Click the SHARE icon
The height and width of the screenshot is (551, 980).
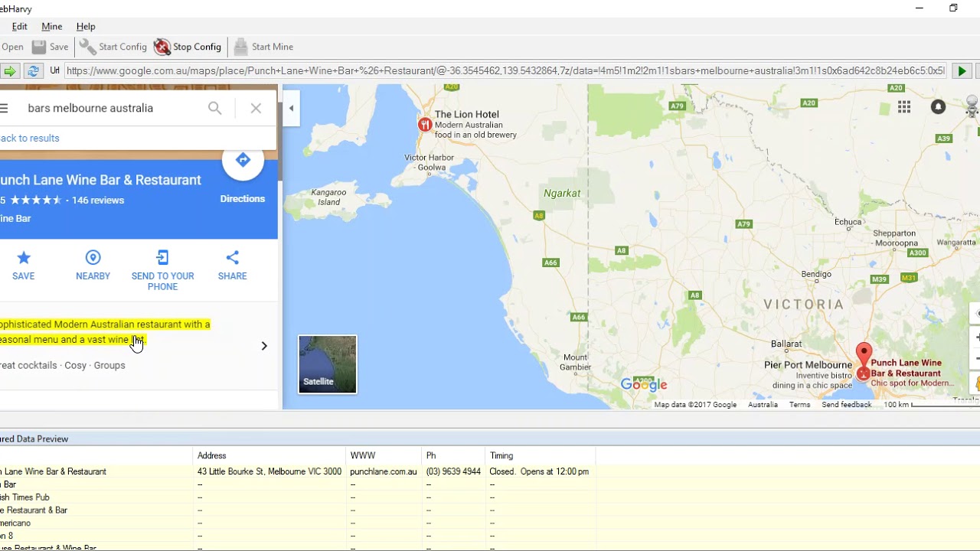point(233,258)
